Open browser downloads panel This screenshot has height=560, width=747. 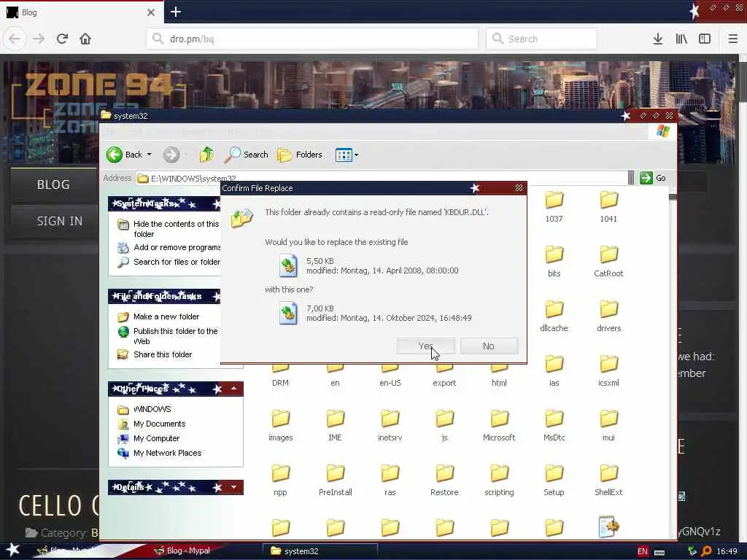[658, 39]
